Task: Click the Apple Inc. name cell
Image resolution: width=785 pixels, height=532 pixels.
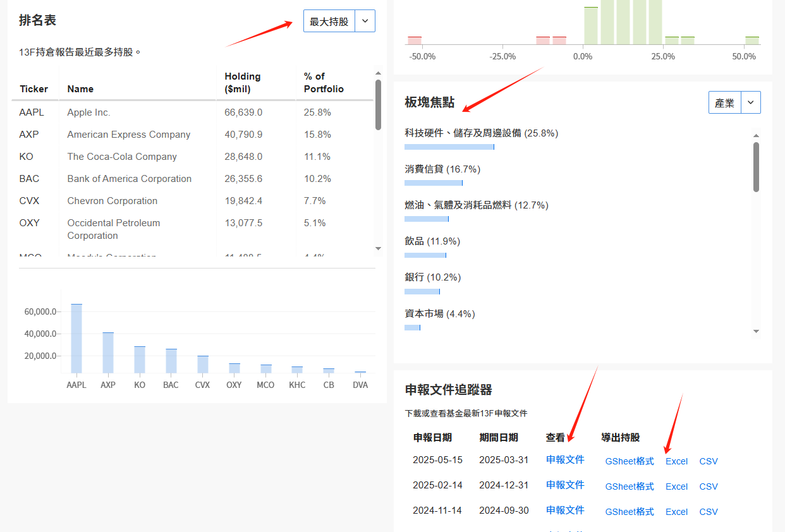Action: click(x=88, y=112)
